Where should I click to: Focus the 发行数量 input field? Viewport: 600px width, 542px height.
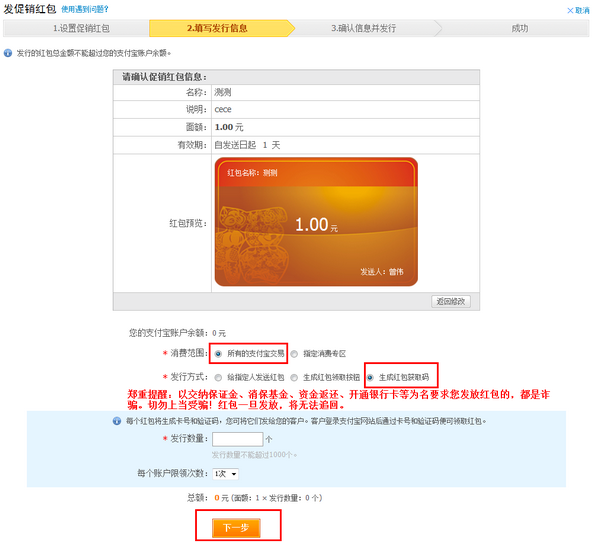tap(237, 439)
